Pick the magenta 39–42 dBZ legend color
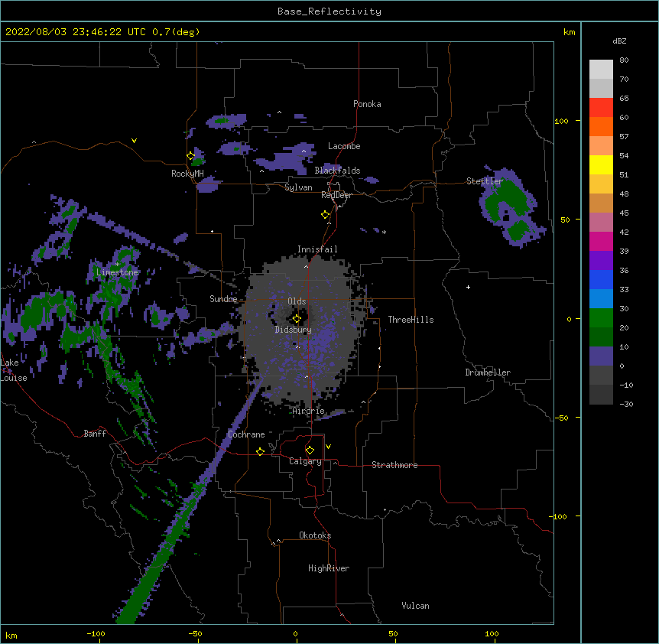 601,242
